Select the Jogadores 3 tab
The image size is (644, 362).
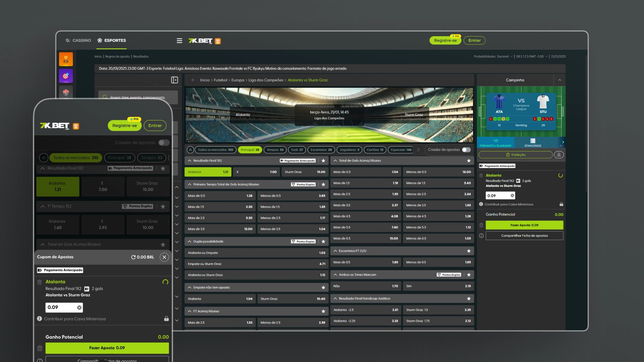pos(349,150)
